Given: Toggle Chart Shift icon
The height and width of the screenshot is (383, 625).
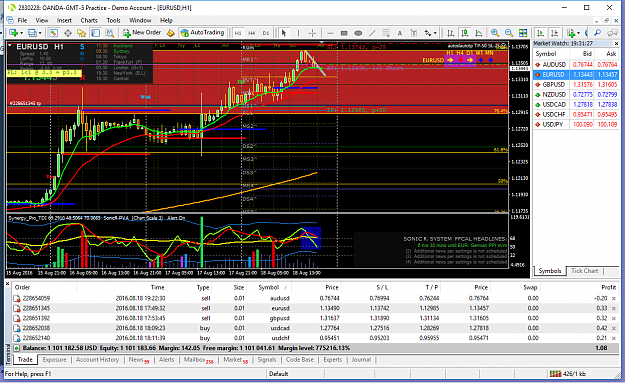Looking at the screenshot, I should (x=554, y=33).
